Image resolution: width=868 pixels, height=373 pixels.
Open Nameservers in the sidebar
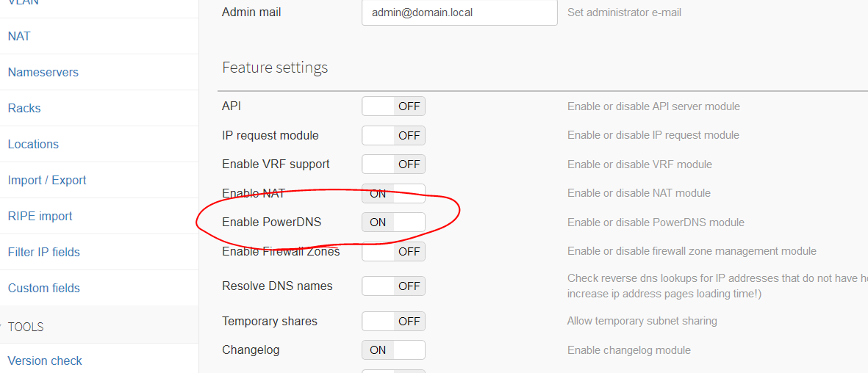point(43,72)
